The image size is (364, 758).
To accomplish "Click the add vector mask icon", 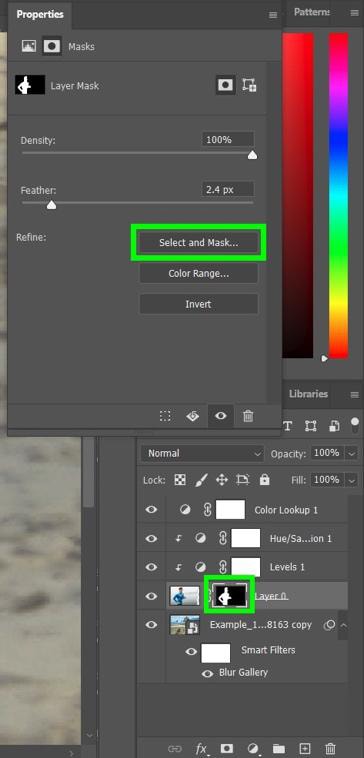I will pyautogui.click(x=249, y=86).
